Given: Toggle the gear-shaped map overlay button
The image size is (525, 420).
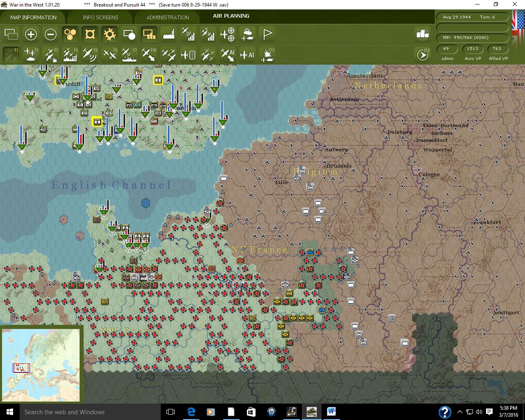Looking at the screenshot, I should 110,34.
